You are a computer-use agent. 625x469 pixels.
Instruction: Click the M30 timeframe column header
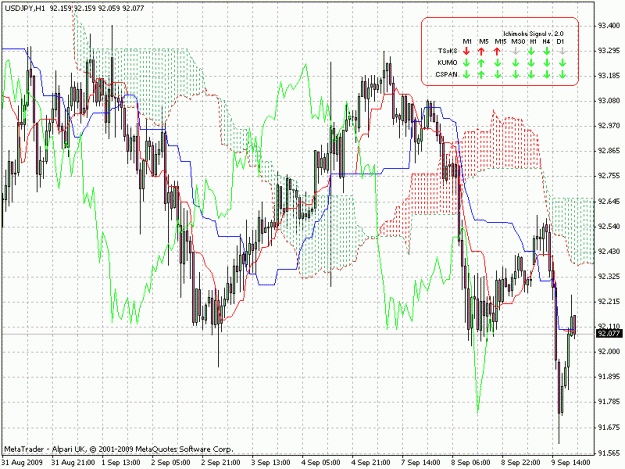click(x=518, y=41)
